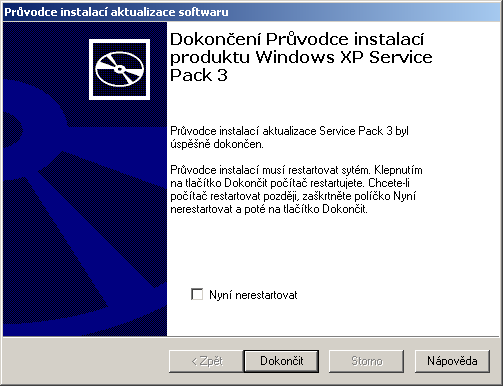Click the paragraph mentioning 'restartovat sytém'
This screenshot has width=503, height=386.
(296, 189)
